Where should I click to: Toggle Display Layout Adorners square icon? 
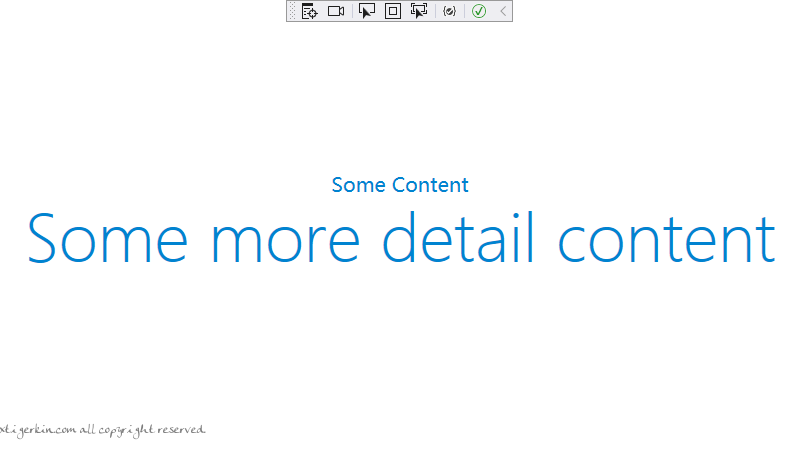coord(393,11)
